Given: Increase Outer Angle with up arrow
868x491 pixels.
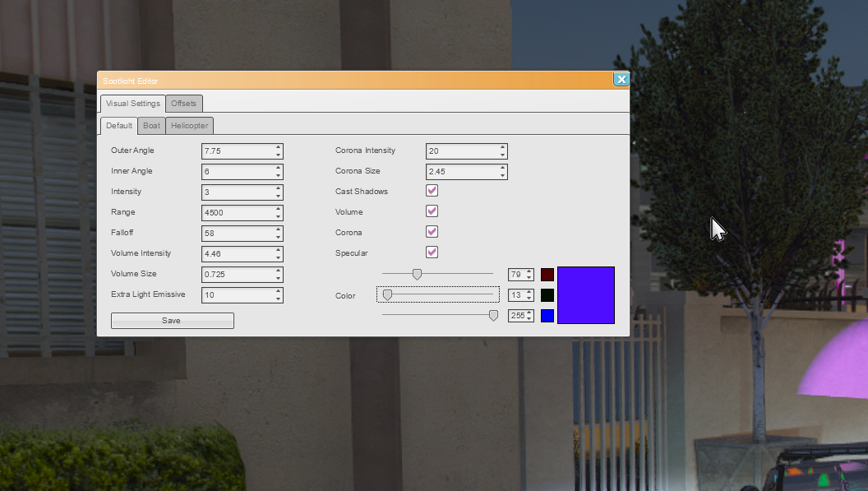Looking at the screenshot, I should click(x=279, y=147).
